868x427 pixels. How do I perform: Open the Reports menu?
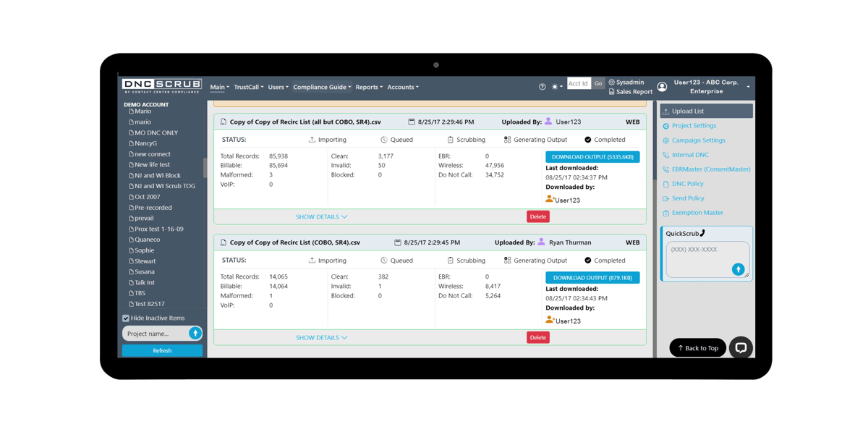coord(369,88)
